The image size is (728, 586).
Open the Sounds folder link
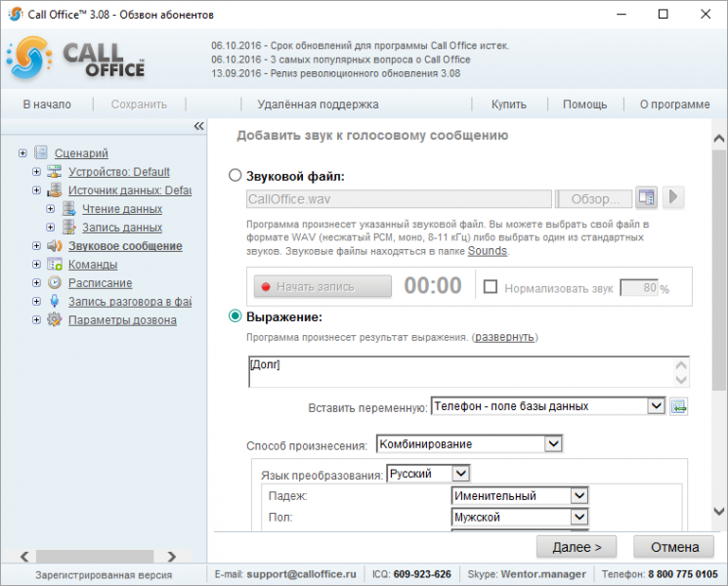[x=487, y=251]
